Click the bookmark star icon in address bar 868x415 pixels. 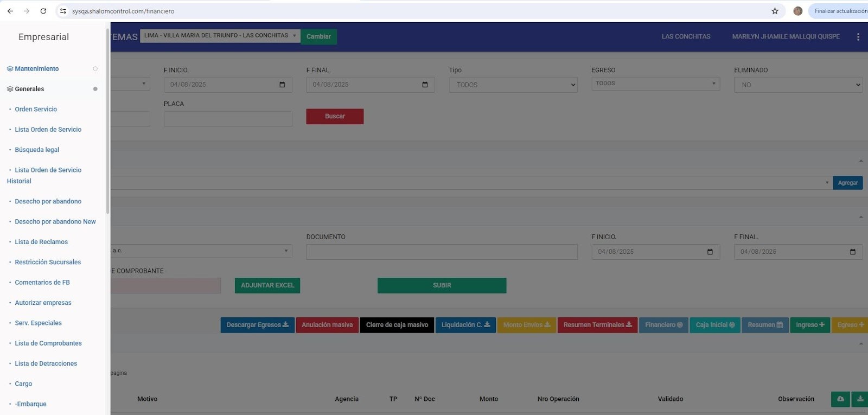[775, 11]
